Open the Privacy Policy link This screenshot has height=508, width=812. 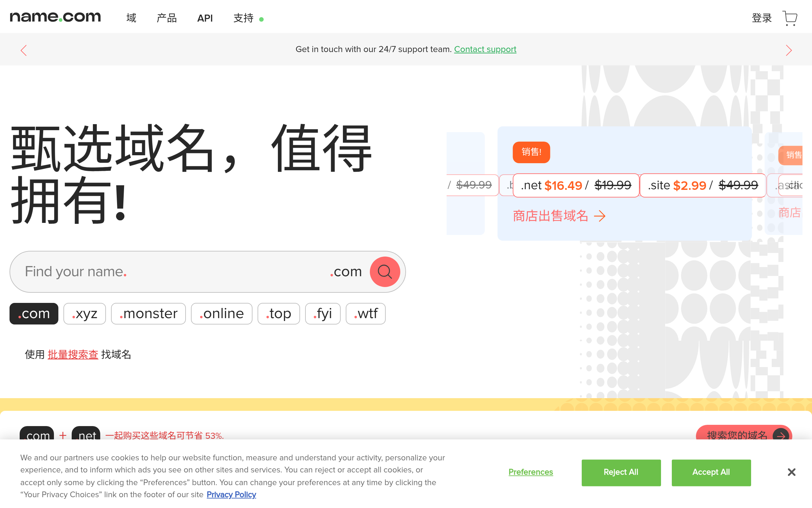tap(231, 495)
